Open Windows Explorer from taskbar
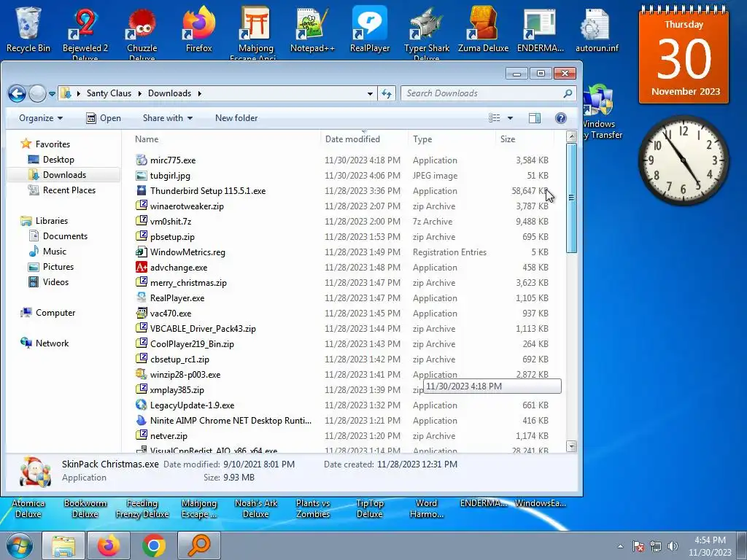Image resolution: width=747 pixels, height=560 pixels. coord(63,545)
